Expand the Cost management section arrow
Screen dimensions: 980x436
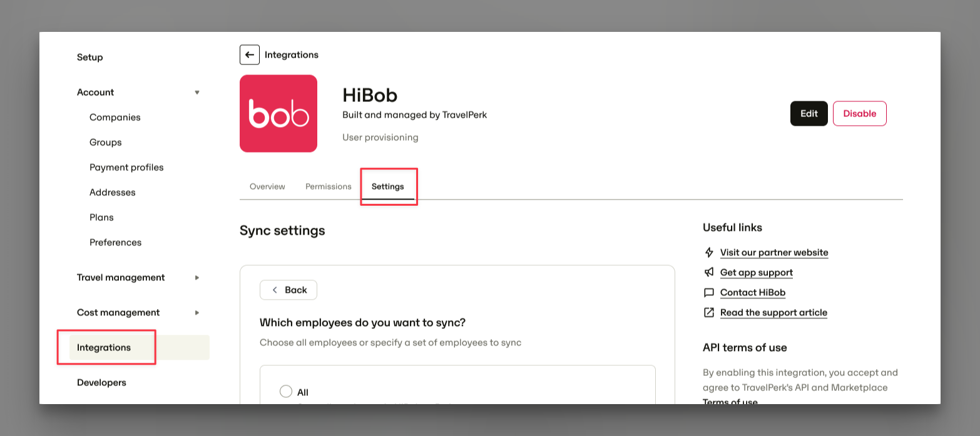[197, 313]
